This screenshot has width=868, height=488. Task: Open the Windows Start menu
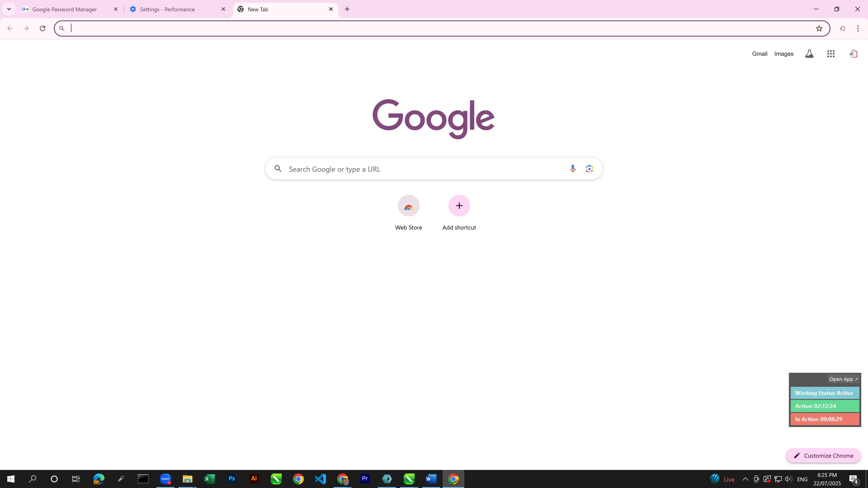tap(11, 479)
